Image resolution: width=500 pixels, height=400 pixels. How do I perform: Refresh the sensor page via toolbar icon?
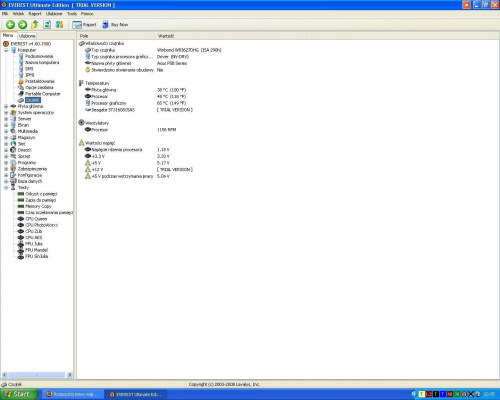point(47,24)
